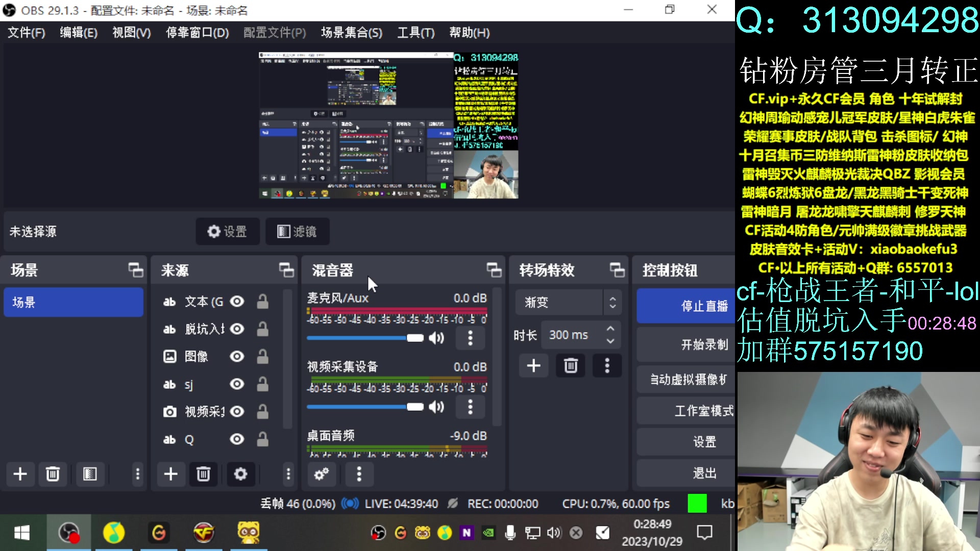Click the 设置 button under preview
Image resolution: width=980 pixels, height=551 pixels.
(228, 232)
